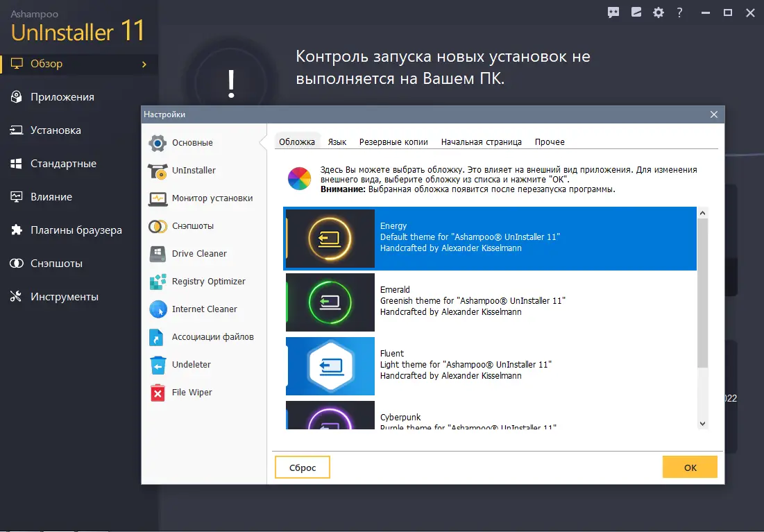
Task: Select Drive Cleaner icon
Action: click(158, 254)
